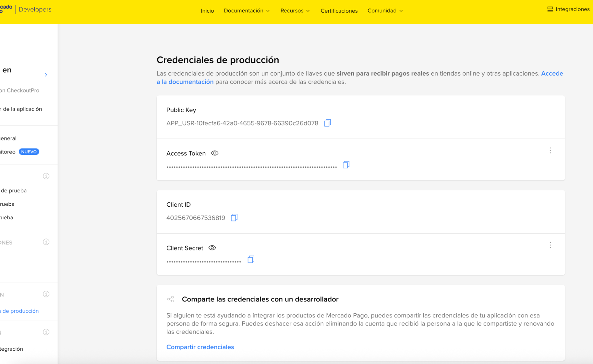Copy the Client Secret
Image resolution: width=593 pixels, height=364 pixels.
click(251, 259)
